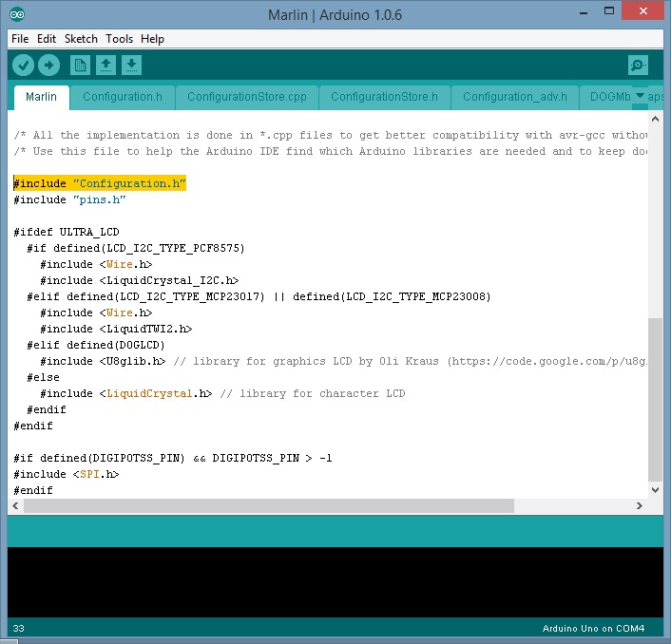Viewport: 671px width, 644px height.
Task: Click the vertical scrollbar thumb
Action: 655,399
